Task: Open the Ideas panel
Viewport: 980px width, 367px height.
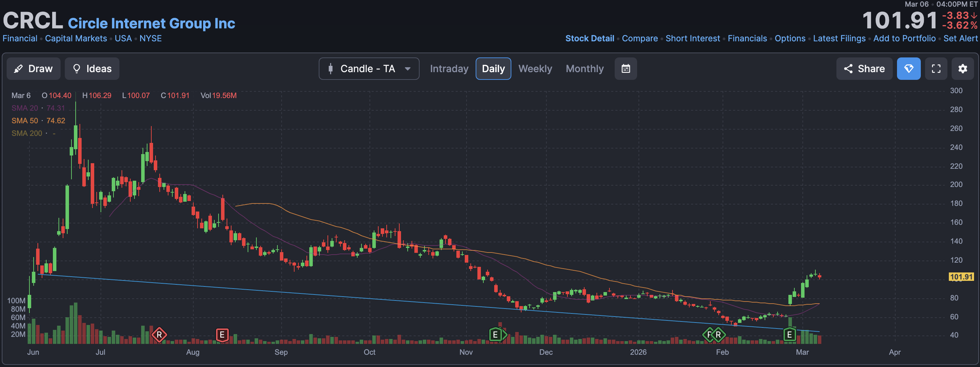Action: click(x=92, y=68)
